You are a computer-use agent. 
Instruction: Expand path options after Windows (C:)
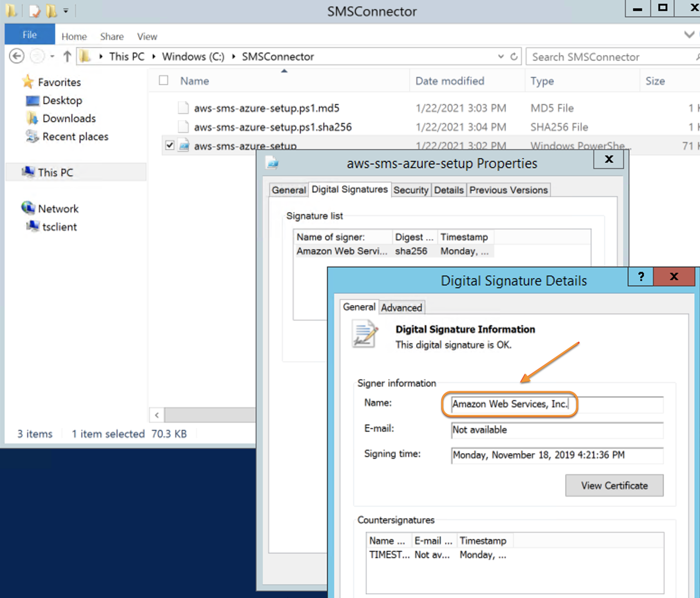click(233, 56)
